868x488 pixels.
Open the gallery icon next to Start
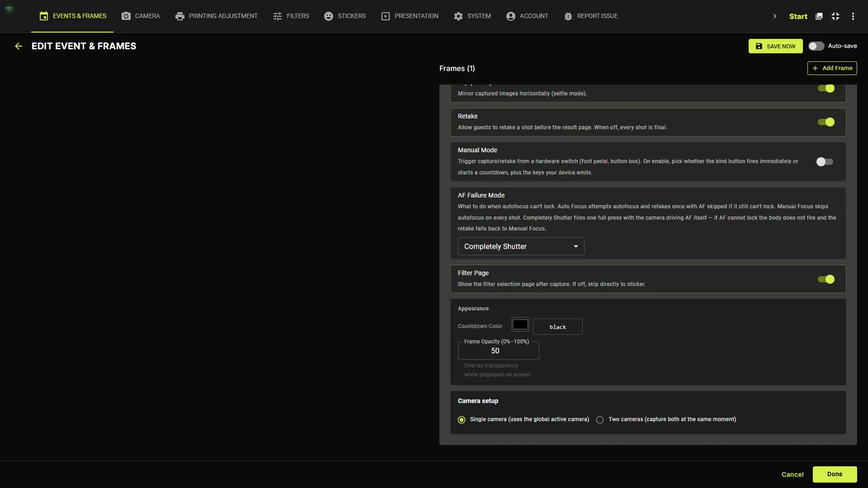pyautogui.click(x=819, y=16)
